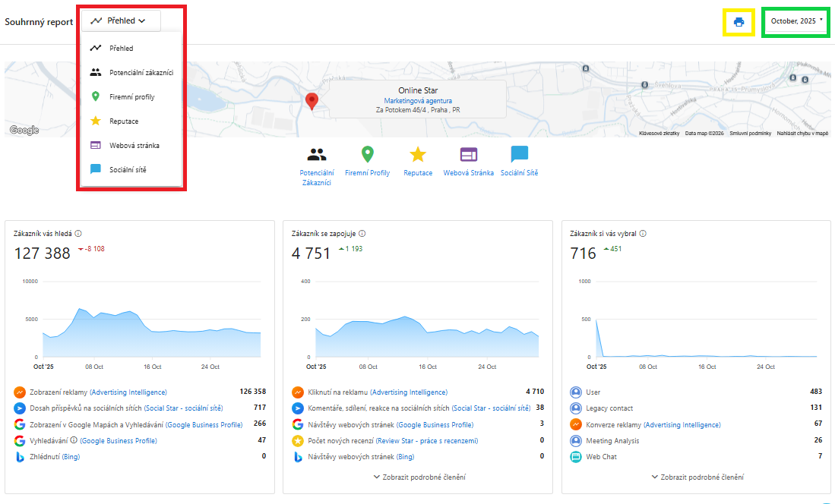Expand Zobrazit podrobné členění under Zákazník si vás vybral

click(x=697, y=477)
